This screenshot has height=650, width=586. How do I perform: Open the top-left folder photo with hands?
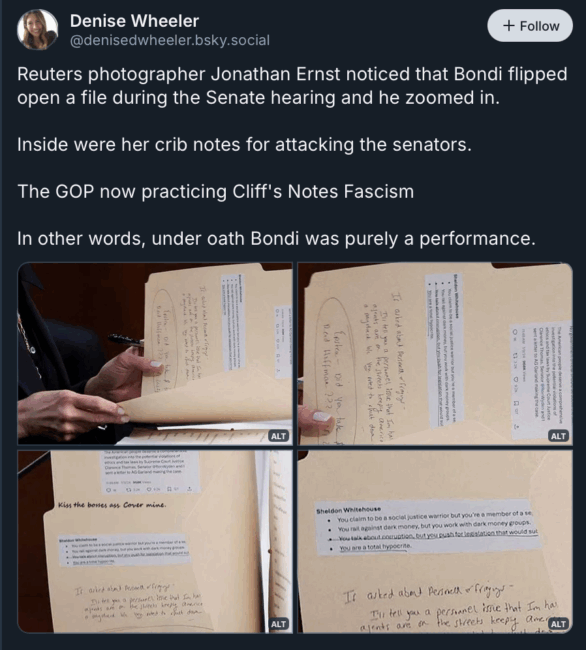coord(155,354)
